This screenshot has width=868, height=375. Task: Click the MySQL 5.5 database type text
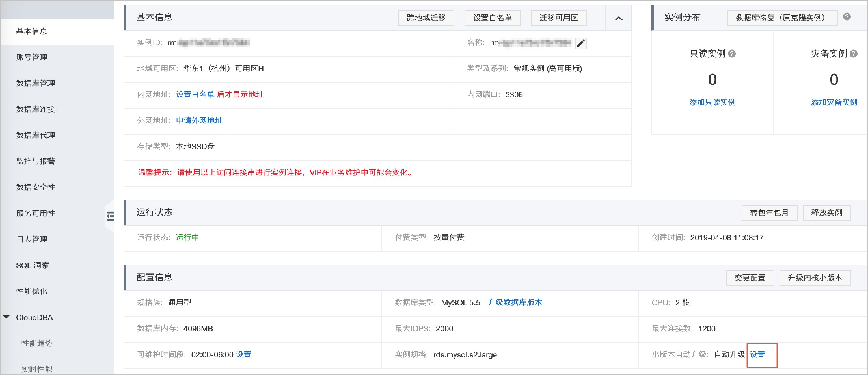point(461,302)
